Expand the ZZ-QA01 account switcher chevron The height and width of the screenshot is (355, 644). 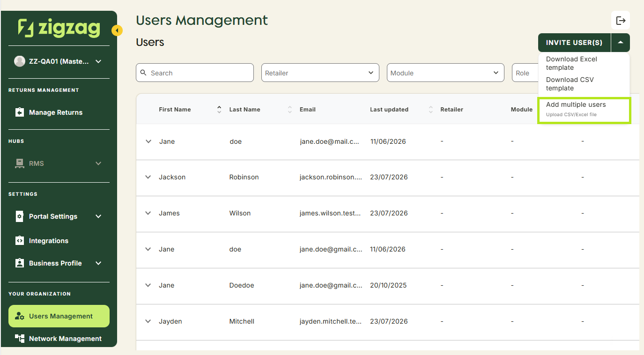[98, 61]
